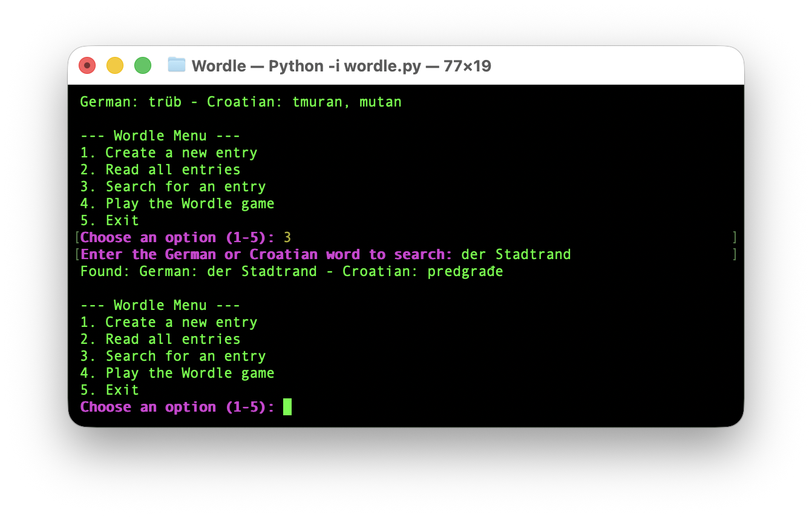Click the Croatian word 'predgrađe' in result
The height and width of the screenshot is (517, 812).
465,271
